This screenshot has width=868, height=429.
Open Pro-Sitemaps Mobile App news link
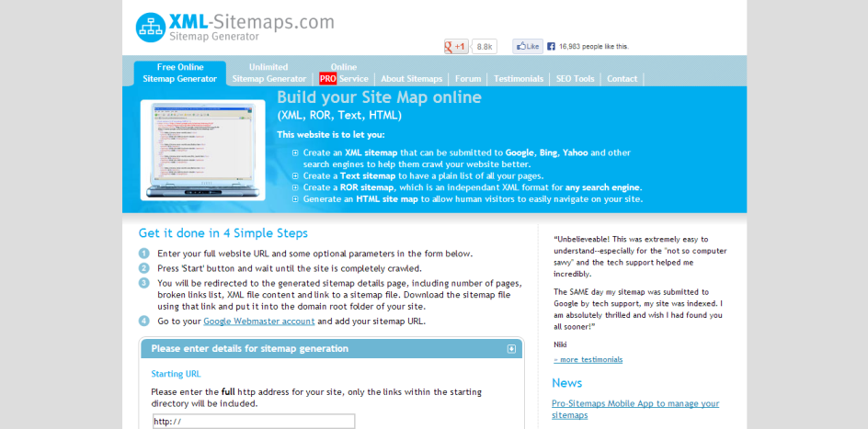(635, 409)
